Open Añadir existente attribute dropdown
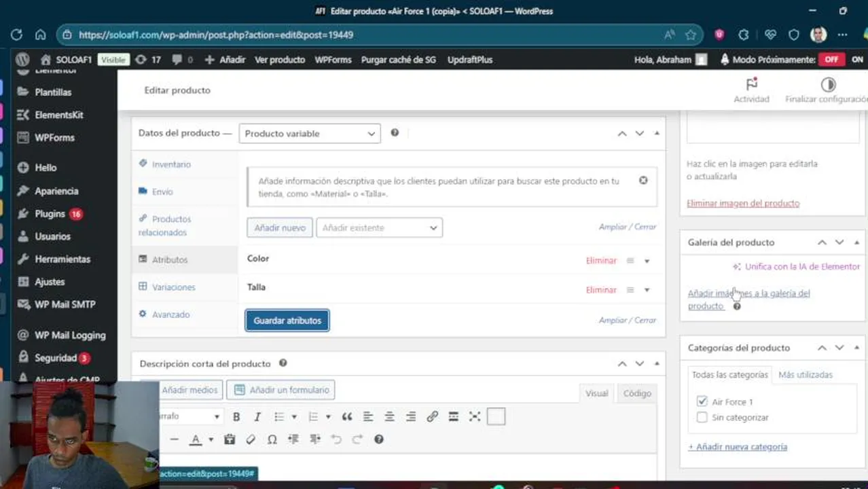The image size is (868, 489). 379,228
